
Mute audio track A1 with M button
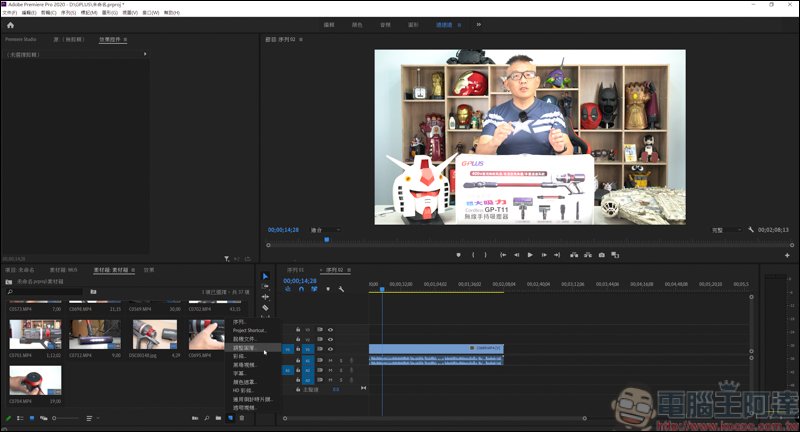coord(331,360)
